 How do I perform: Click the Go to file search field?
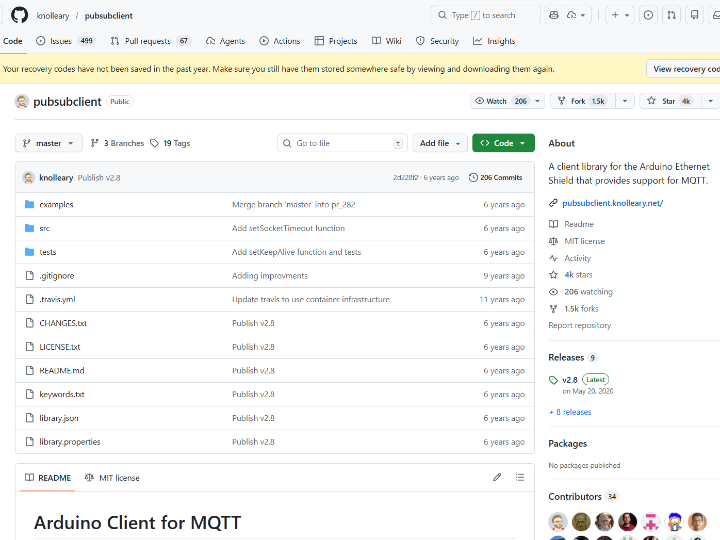click(x=342, y=143)
